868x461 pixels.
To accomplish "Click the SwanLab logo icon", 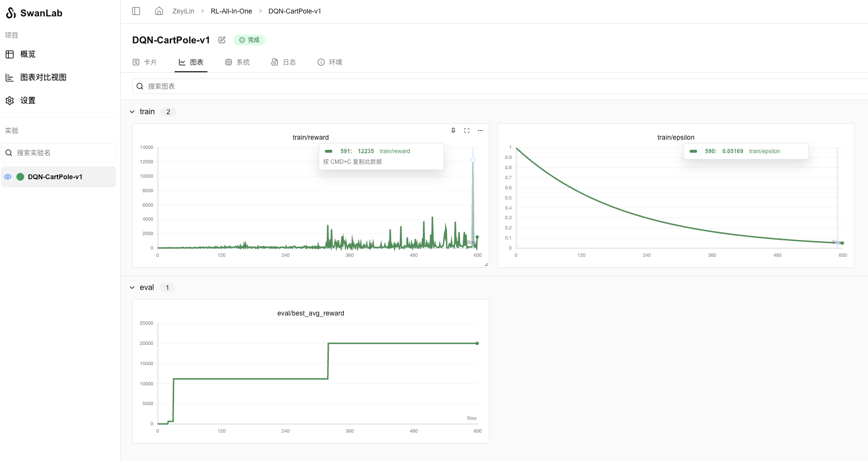I will click(x=11, y=13).
